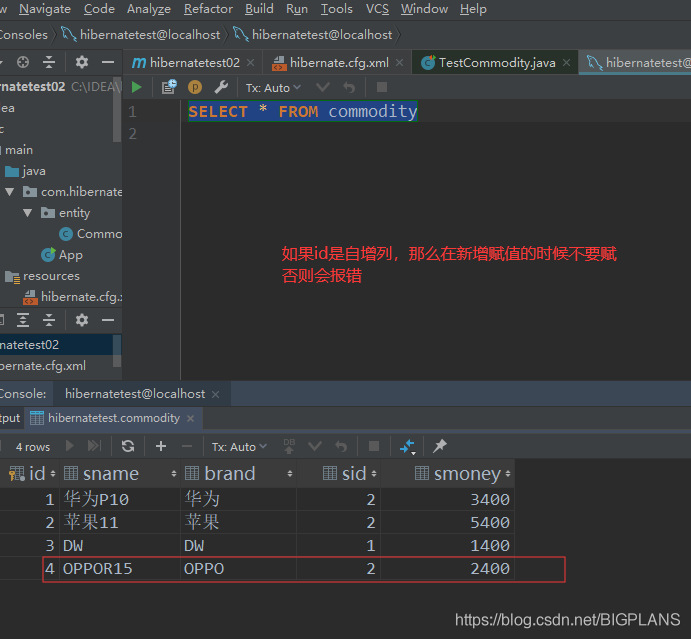Screen dimensions: 691x639
Task: Open Project panel gear settings
Action: coord(82,62)
